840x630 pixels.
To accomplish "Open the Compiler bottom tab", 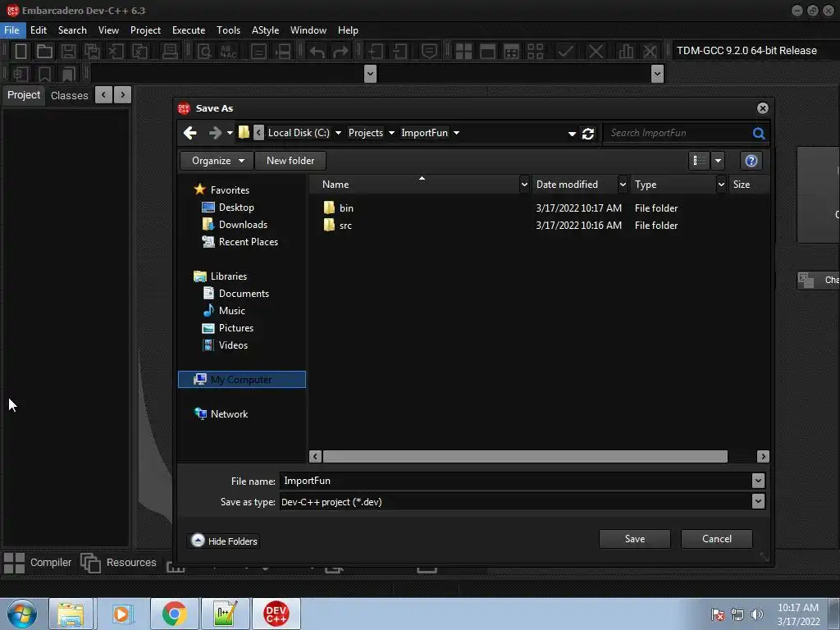I will tap(38, 563).
